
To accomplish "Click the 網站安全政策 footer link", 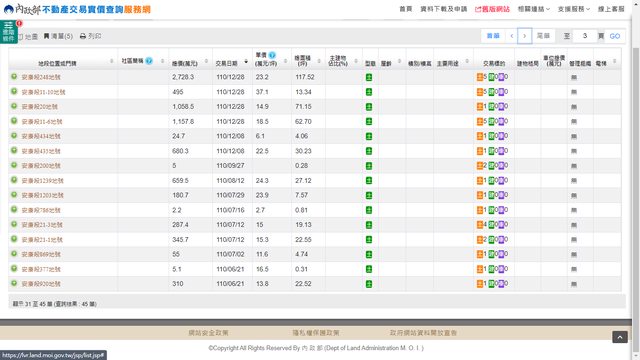I will pyautogui.click(x=208, y=333).
